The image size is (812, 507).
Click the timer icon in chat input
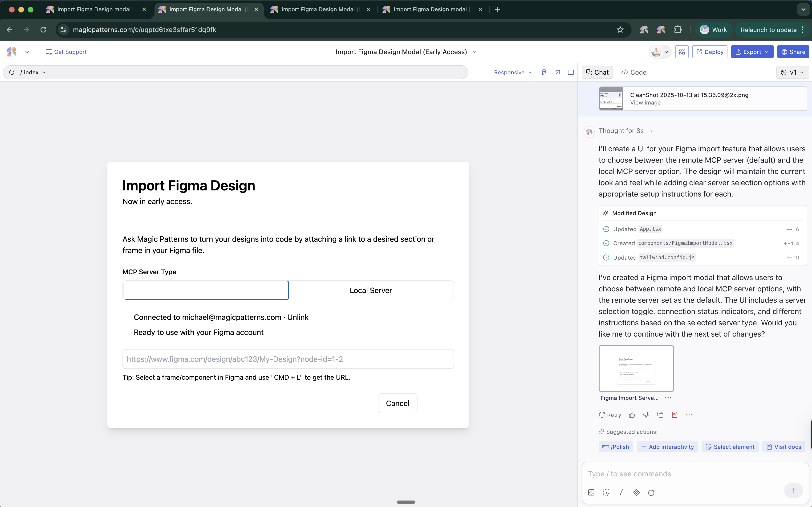coord(651,492)
